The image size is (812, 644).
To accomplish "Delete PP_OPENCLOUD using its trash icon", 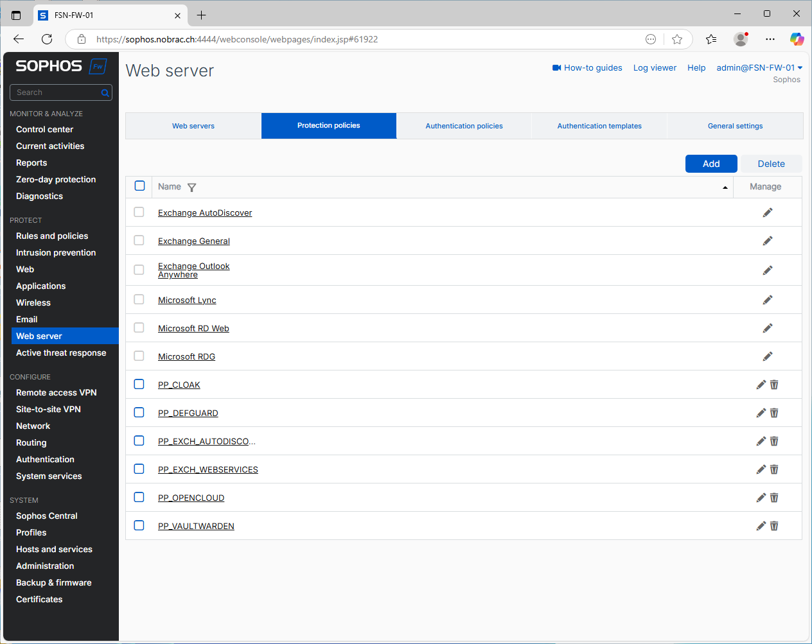I will click(x=774, y=498).
